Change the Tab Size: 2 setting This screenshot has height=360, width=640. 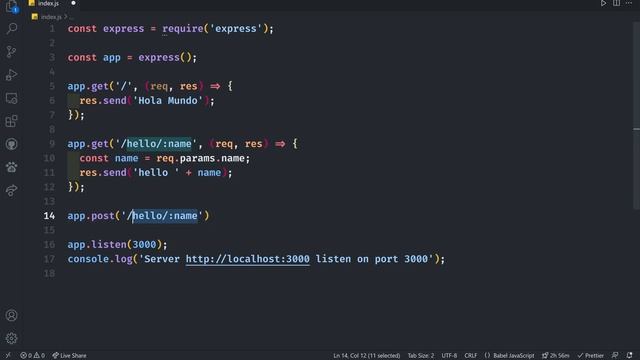tap(421, 356)
